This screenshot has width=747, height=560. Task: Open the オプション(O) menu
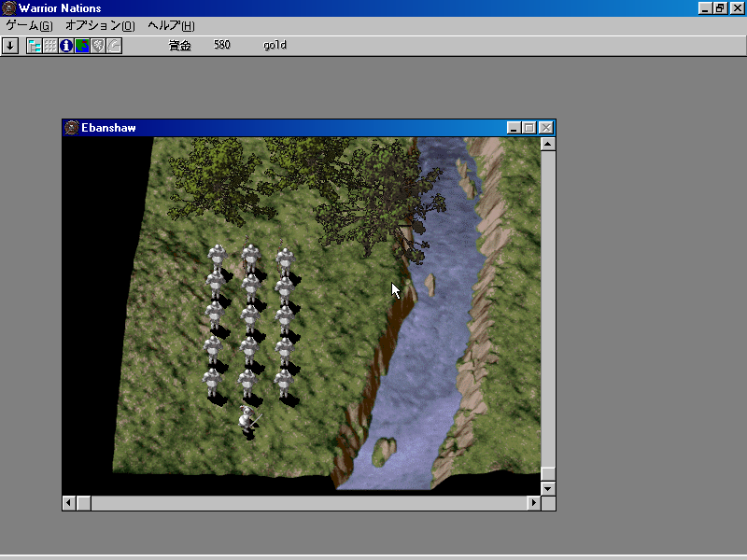(100, 26)
